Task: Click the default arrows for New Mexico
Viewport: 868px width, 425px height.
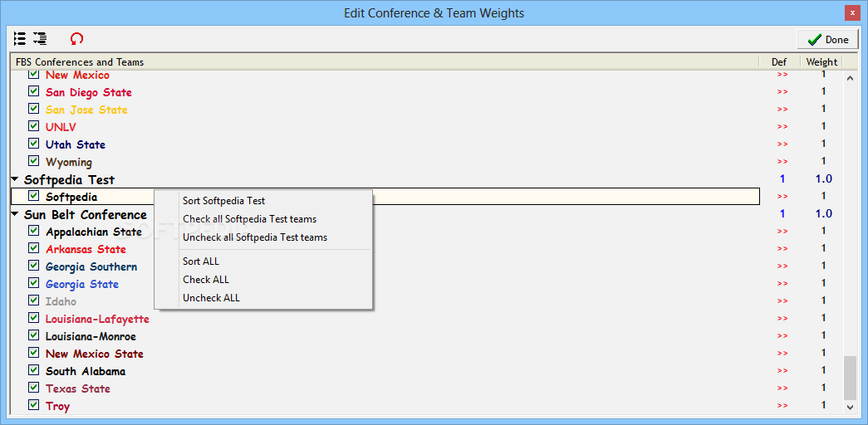Action: tap(782, 74)
